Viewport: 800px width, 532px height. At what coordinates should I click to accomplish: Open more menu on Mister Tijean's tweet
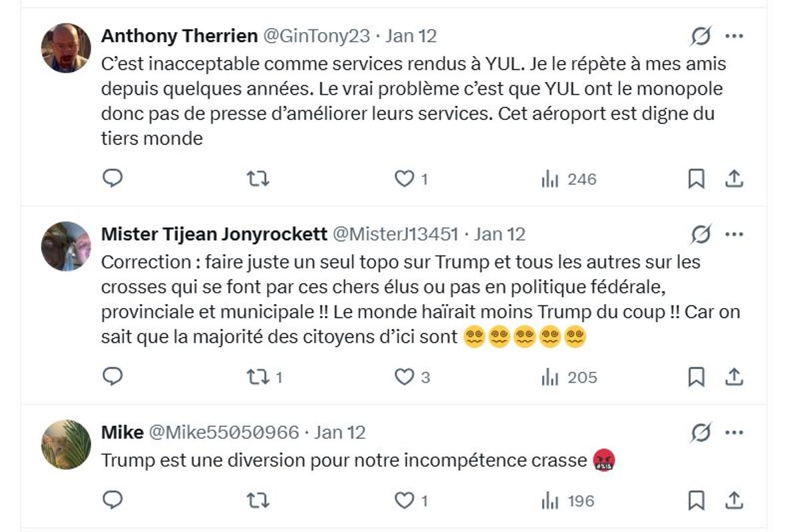[x=734, y=234]
